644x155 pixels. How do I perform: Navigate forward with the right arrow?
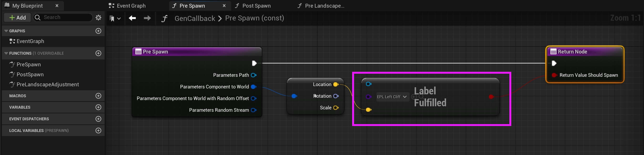pos(147,18)
